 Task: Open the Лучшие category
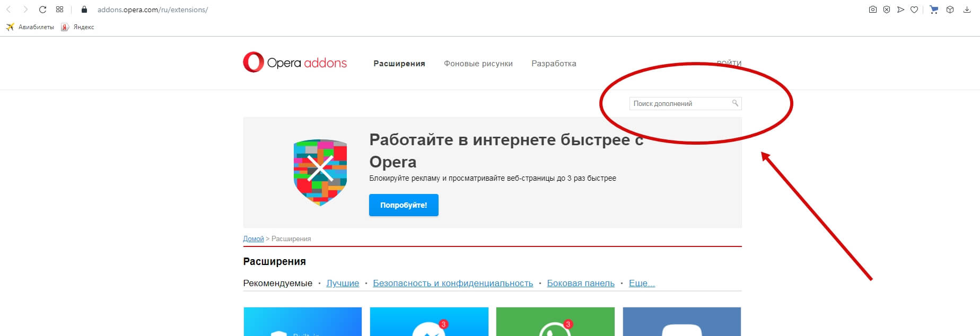coord(343,283)
